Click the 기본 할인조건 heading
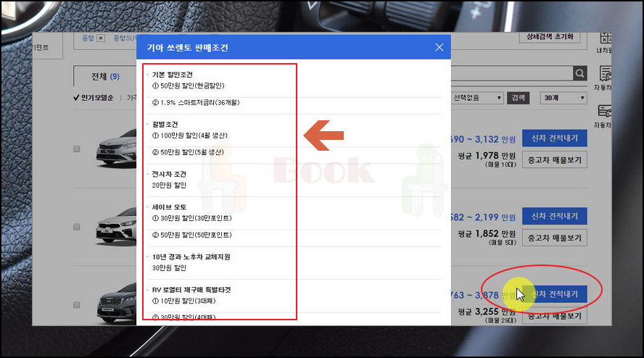This screenshot has width=644, height=358. coord(172,75)
